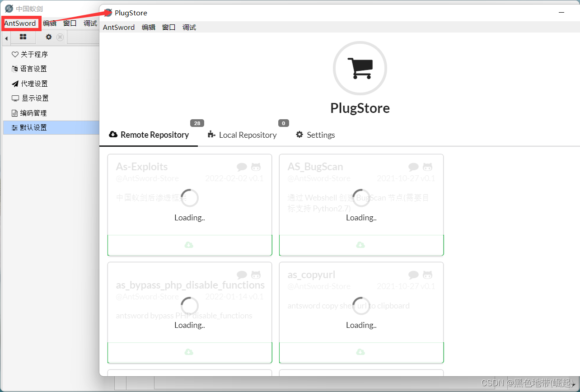Minimize the PlugStore window
The width and height of the screenshot is (580, 392).
pyautogui.click(x=561, y=13)
